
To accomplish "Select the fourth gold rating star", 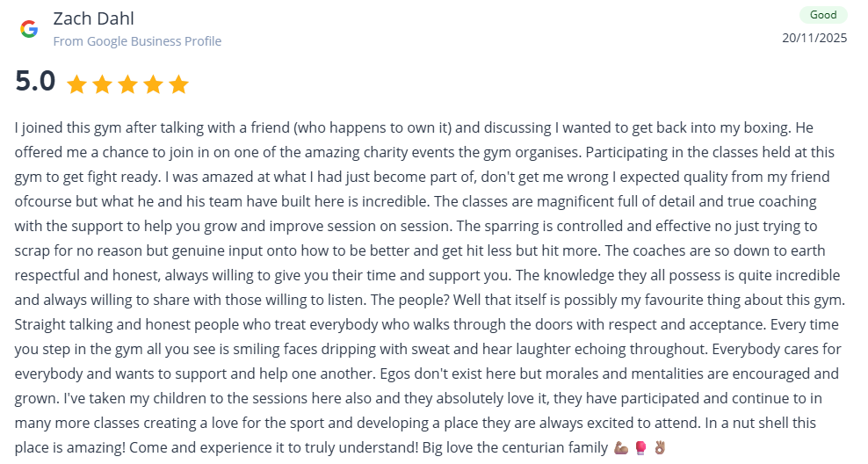I will (x=153, y=84).
